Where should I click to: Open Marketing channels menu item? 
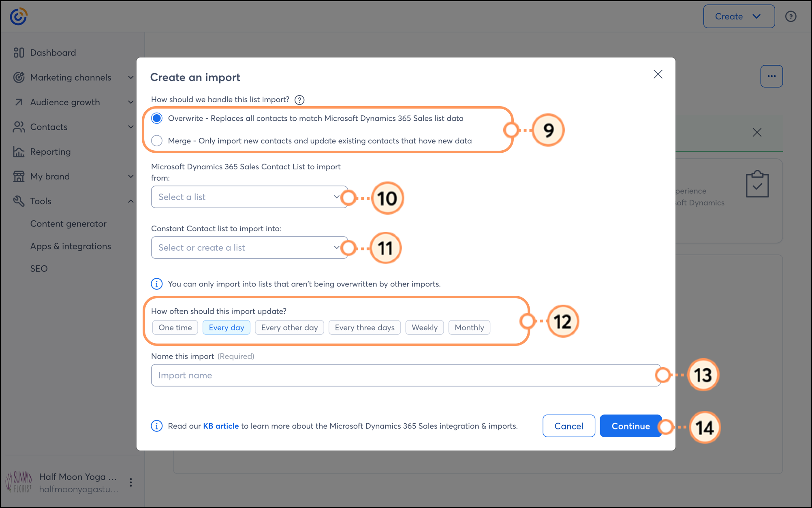pyautogui.click(x=71, y=77)
